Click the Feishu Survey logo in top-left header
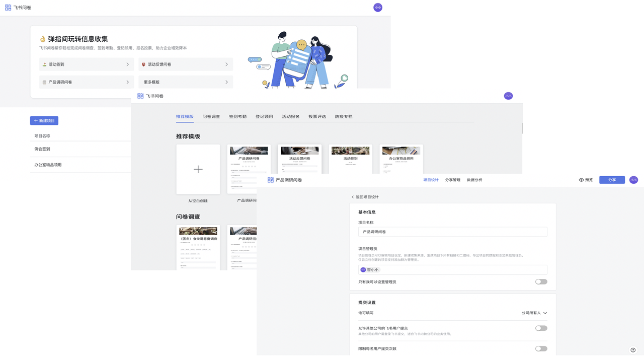This screenshot has height=359, width=644. 8,8
